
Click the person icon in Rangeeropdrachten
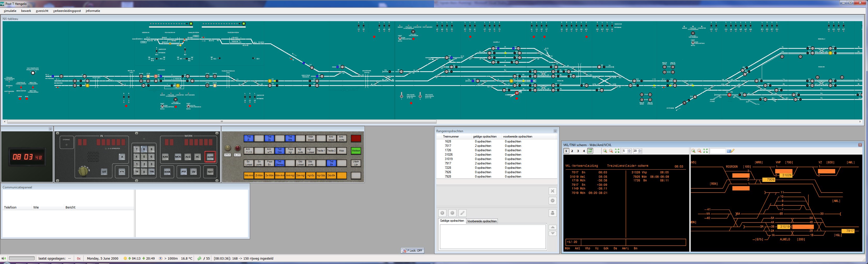(x=552, y=213)
